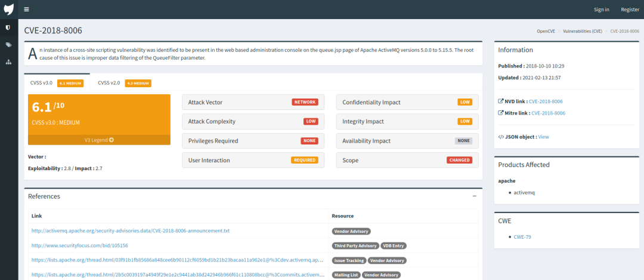Open Mitre link CVE-2018-8006
Image resolution: width=644 pixels, height=280 pixels.
[549, 113]
